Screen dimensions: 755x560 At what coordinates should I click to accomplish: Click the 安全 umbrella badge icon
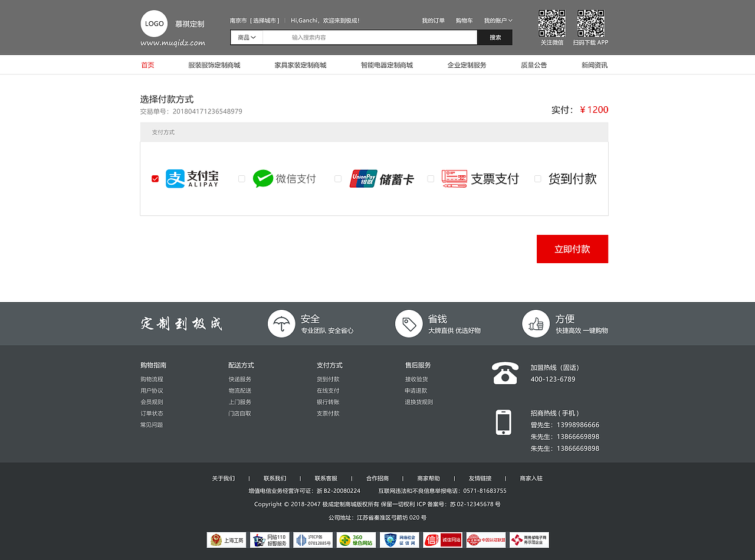281,323
